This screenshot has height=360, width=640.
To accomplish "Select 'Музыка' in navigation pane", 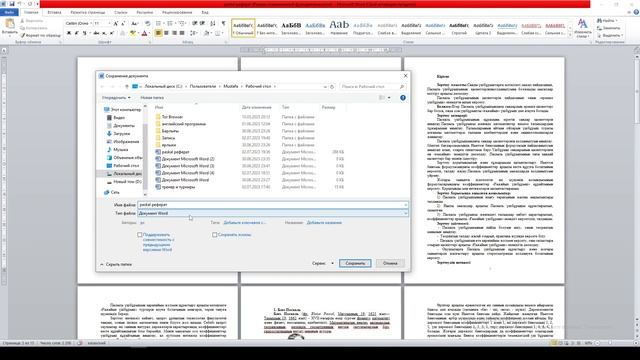I will 120,150.
